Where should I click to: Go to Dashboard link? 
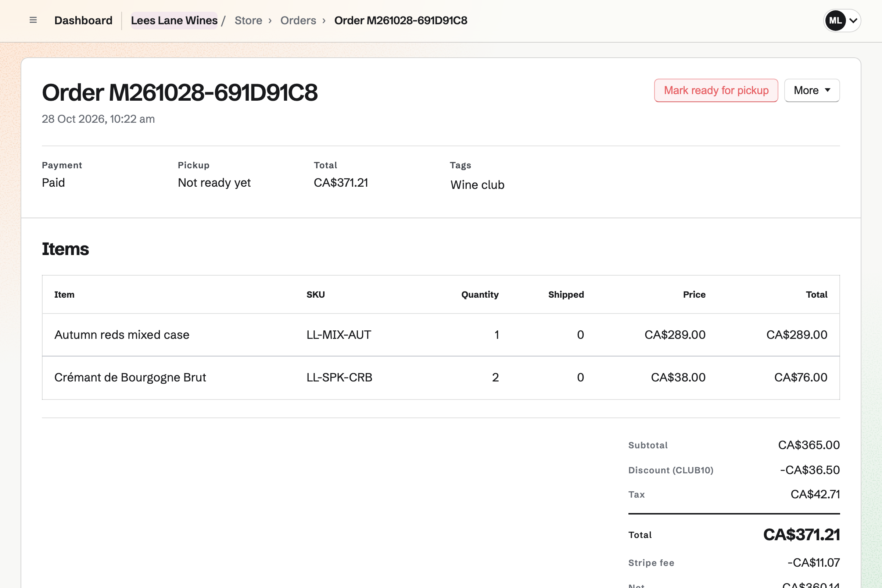[83, 20]
